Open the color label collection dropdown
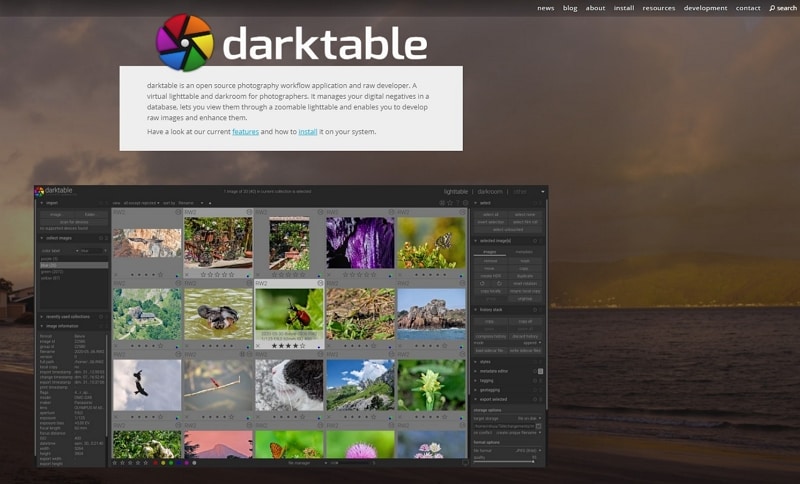The width and height of the screenshot is (800, 484). pos(60,251)
